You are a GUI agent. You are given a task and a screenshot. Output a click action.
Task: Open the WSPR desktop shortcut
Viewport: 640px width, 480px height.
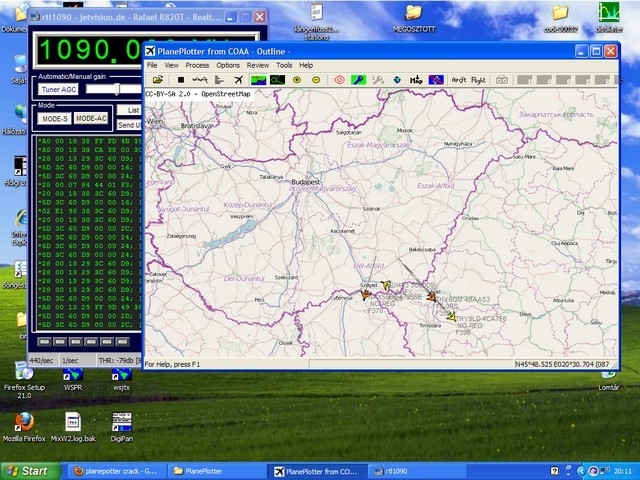coord(73,380)
